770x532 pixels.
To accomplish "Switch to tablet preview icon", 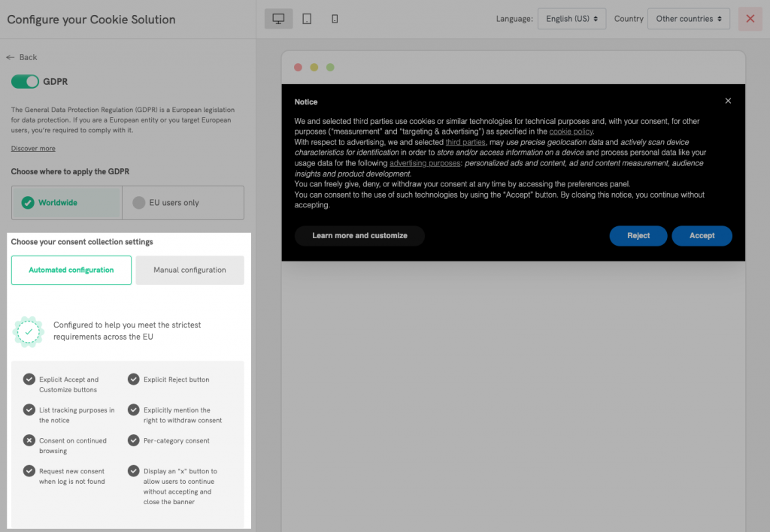I will click(307, 19).
